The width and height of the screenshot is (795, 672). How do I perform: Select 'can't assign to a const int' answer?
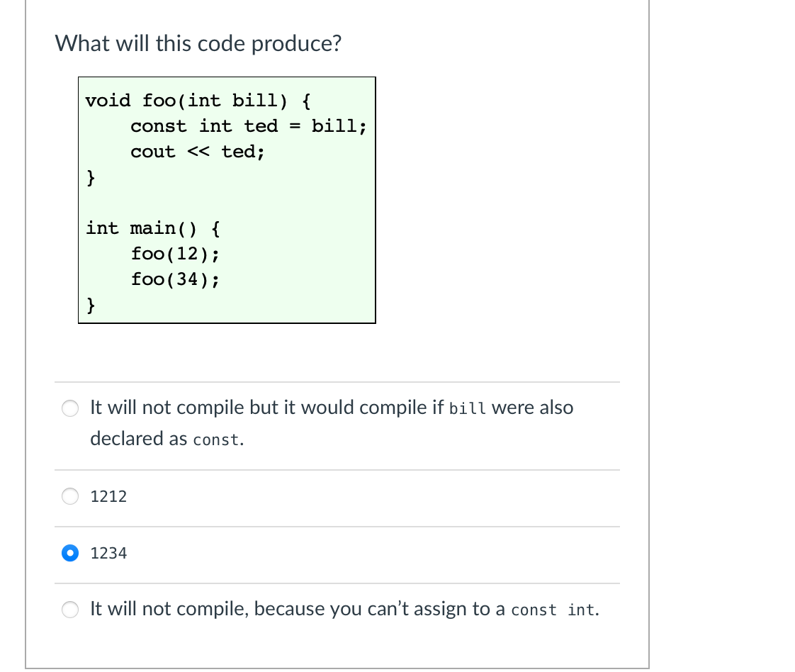click(69, 609)
